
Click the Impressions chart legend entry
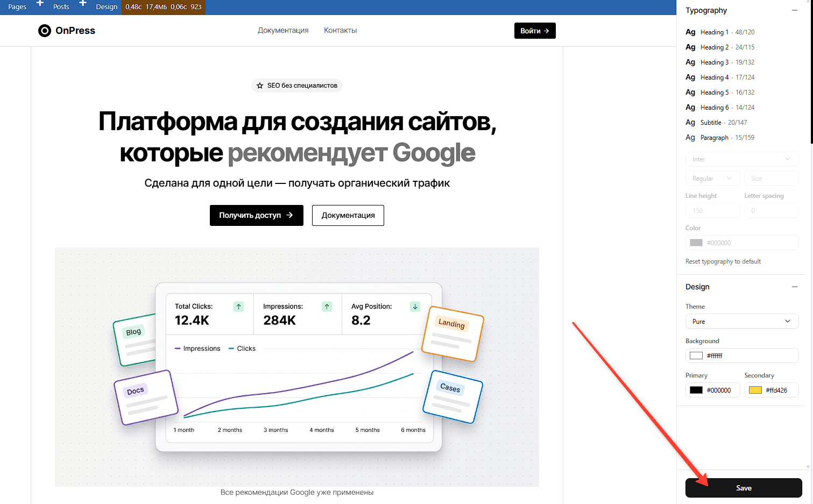[x=197, y=349]
